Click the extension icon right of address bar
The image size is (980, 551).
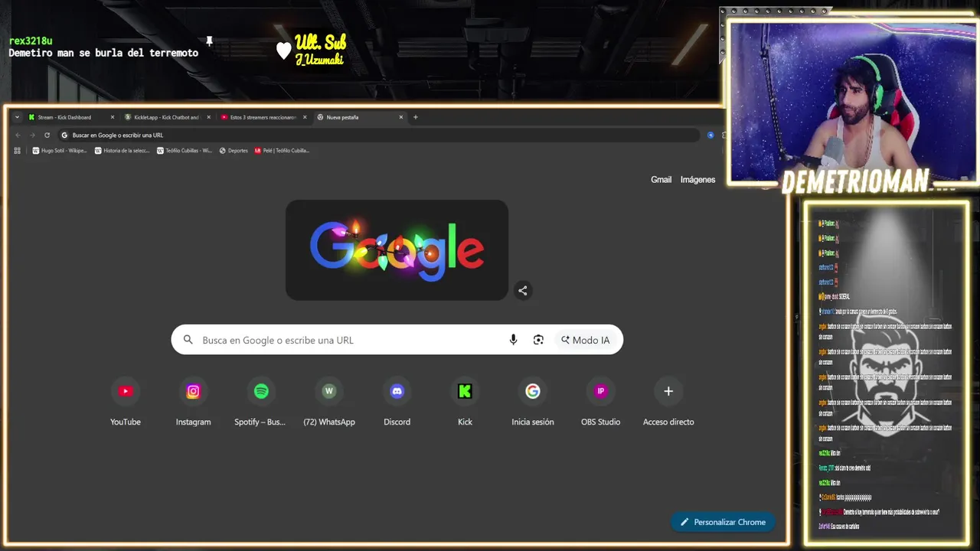pyautogui.click(x=710, y=135)
